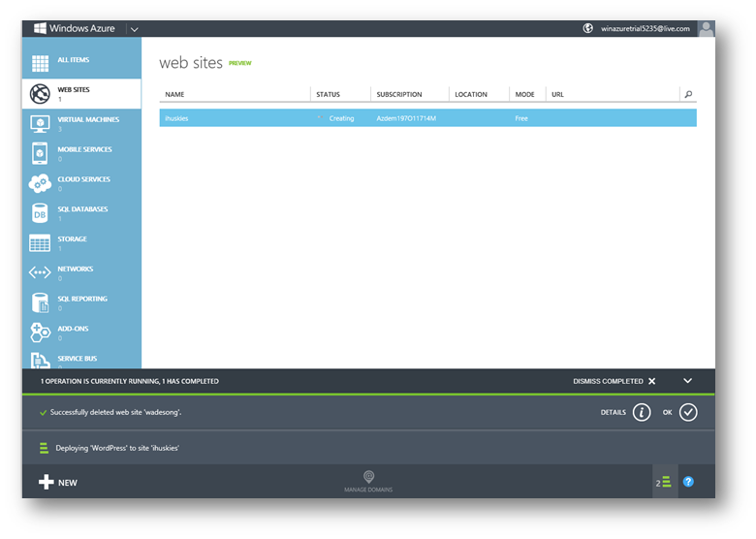
Task: Open Mobile Services section
Action: tap(81, 153)
